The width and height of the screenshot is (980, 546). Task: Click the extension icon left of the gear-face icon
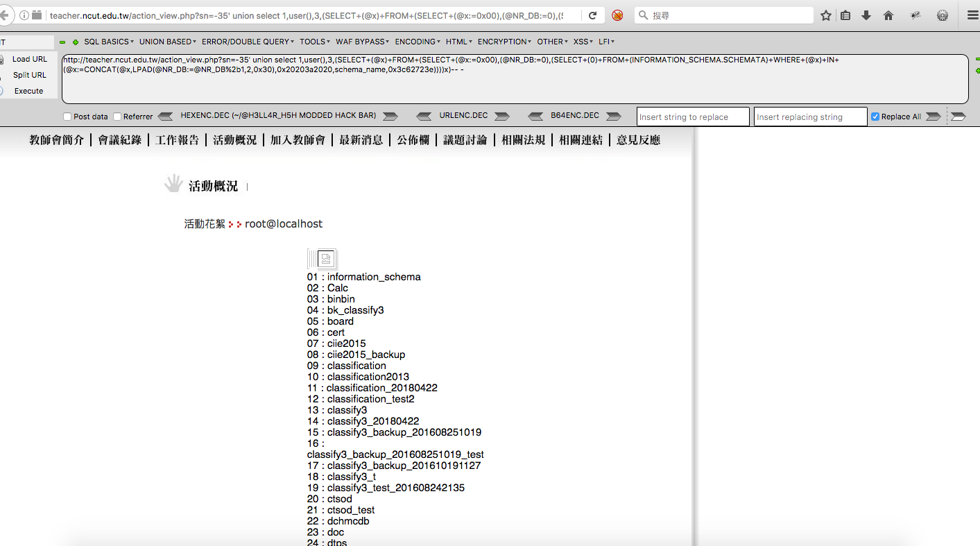tap(916, 15)
